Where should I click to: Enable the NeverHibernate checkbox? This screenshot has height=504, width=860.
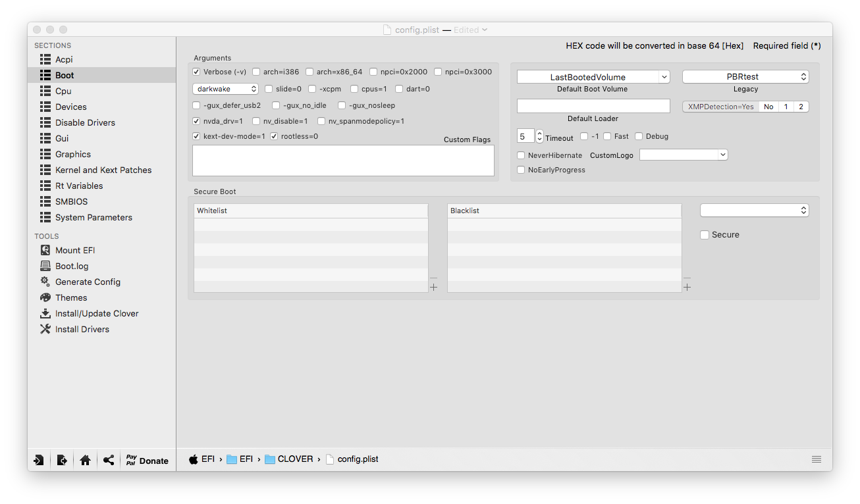pyautogui.click(x=521, y=155)
